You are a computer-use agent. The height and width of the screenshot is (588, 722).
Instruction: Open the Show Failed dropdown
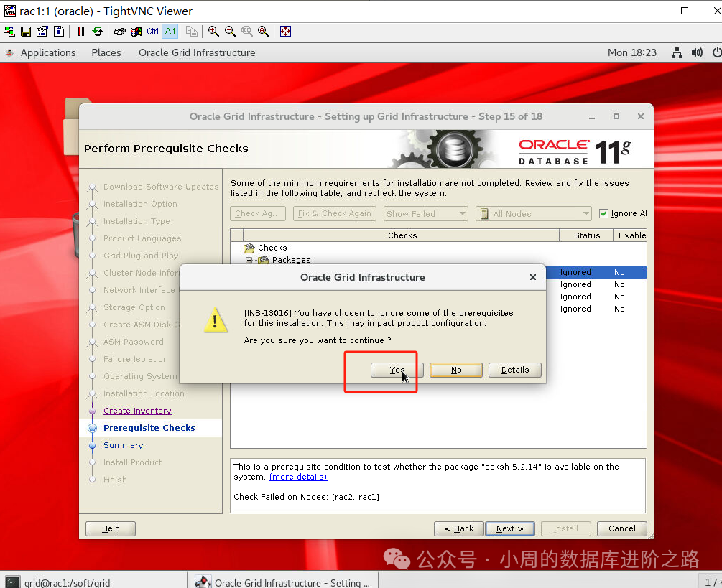pos(425,213)
